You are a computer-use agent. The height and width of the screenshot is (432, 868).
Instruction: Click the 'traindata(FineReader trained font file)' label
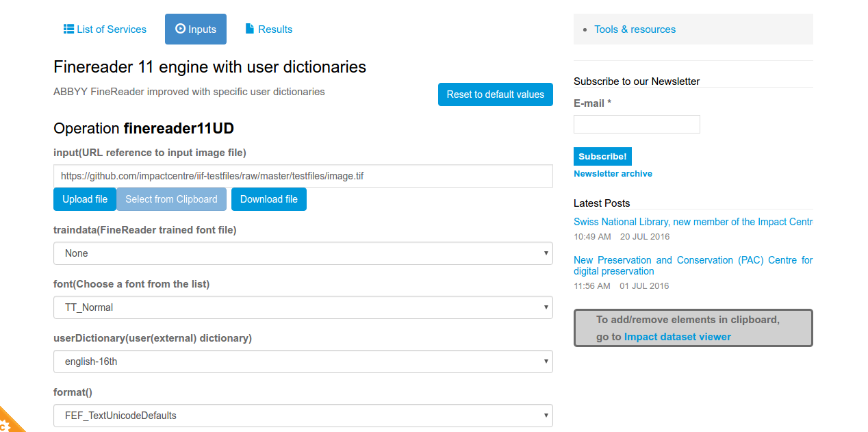(145, 230)
